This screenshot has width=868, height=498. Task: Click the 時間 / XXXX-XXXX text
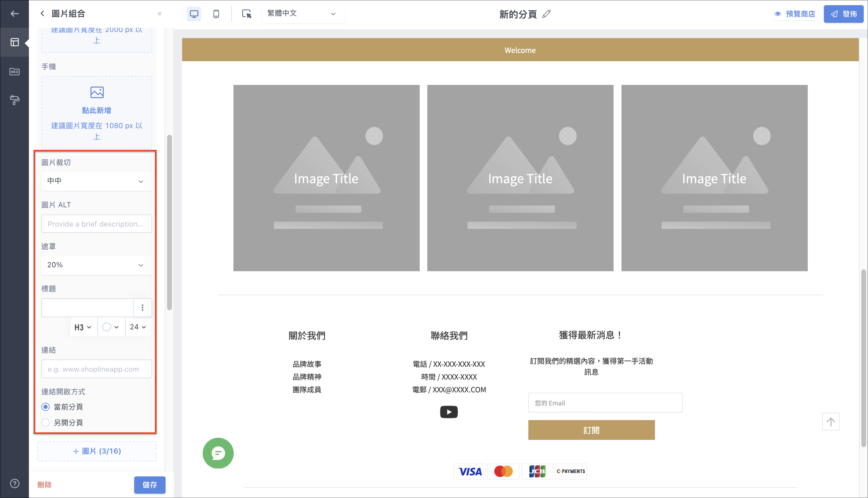tap(449, 377)
